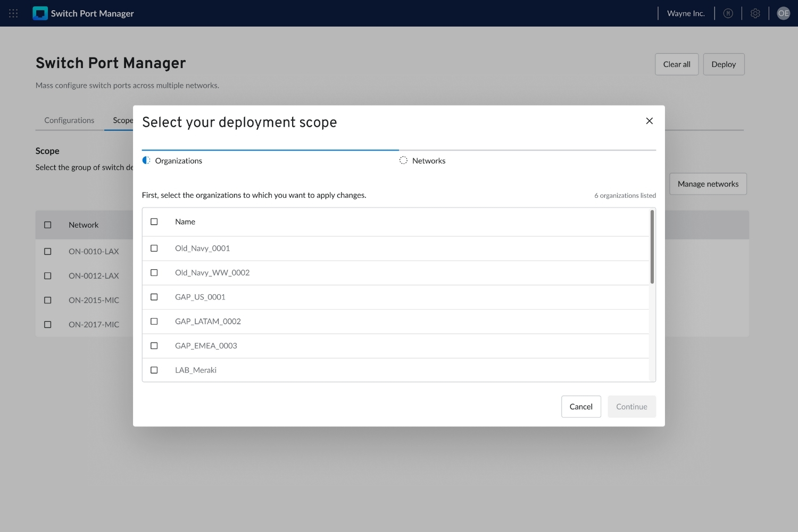This screenshot has height=532, width=798.
Task: Open the settings gear icon
Action: [x=755, y=13]
